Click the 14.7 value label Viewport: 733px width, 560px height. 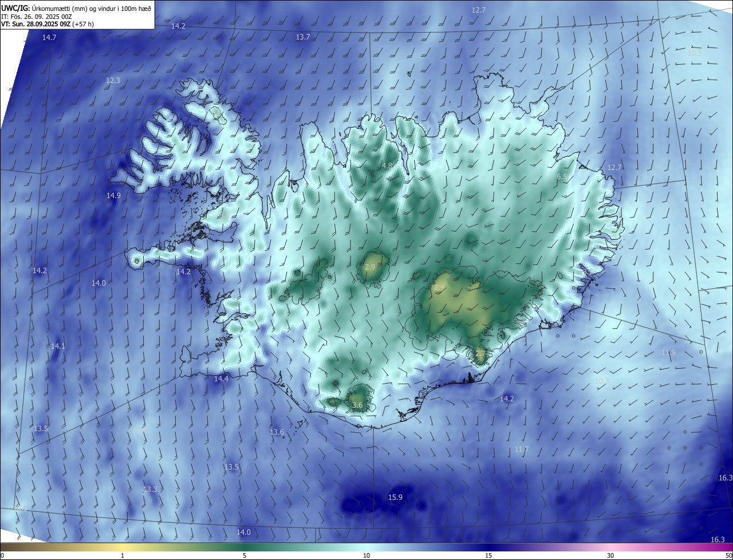pyautogui.click(x=49, y=38)
